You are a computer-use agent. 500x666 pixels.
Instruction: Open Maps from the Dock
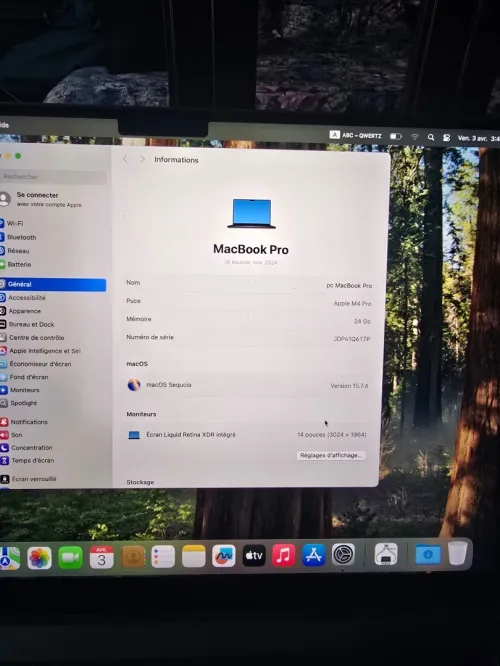(9, 558)
